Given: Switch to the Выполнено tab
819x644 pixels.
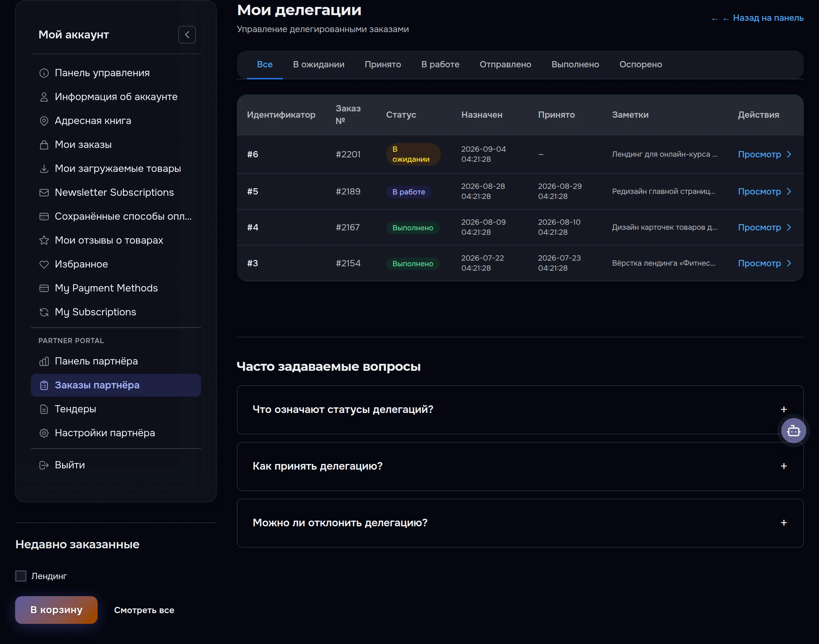Looking at the screenshot, I should (x=575, y=65).
